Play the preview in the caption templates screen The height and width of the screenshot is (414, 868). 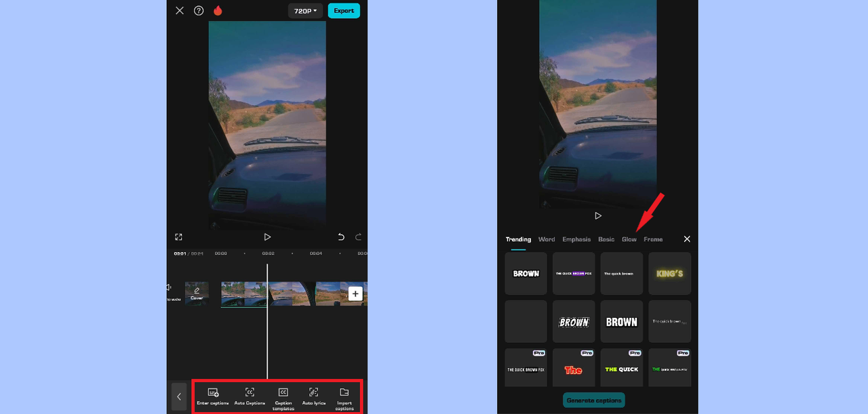tap(598, 215)
